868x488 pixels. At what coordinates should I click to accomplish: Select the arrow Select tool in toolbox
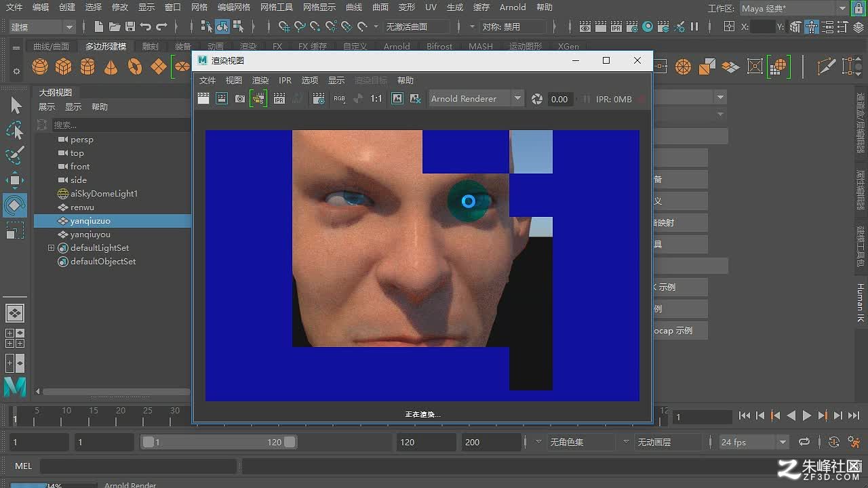pyautogui.click(x=16, y=106)
